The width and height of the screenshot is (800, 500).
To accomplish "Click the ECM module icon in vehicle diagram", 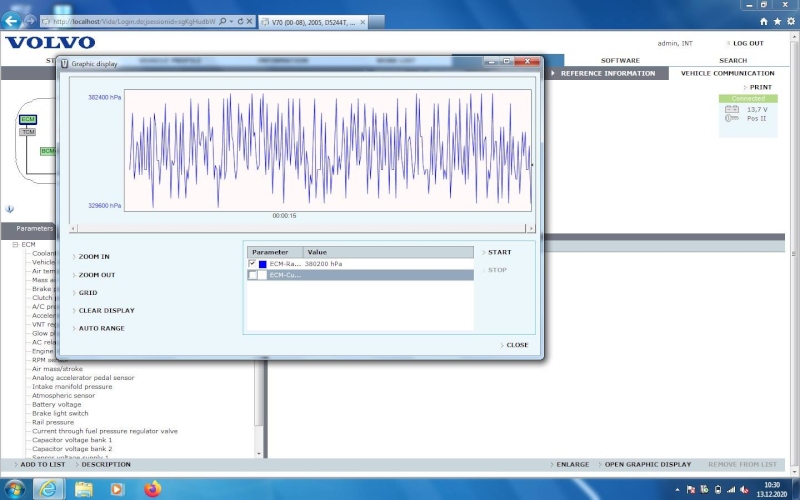I will 28,119.
